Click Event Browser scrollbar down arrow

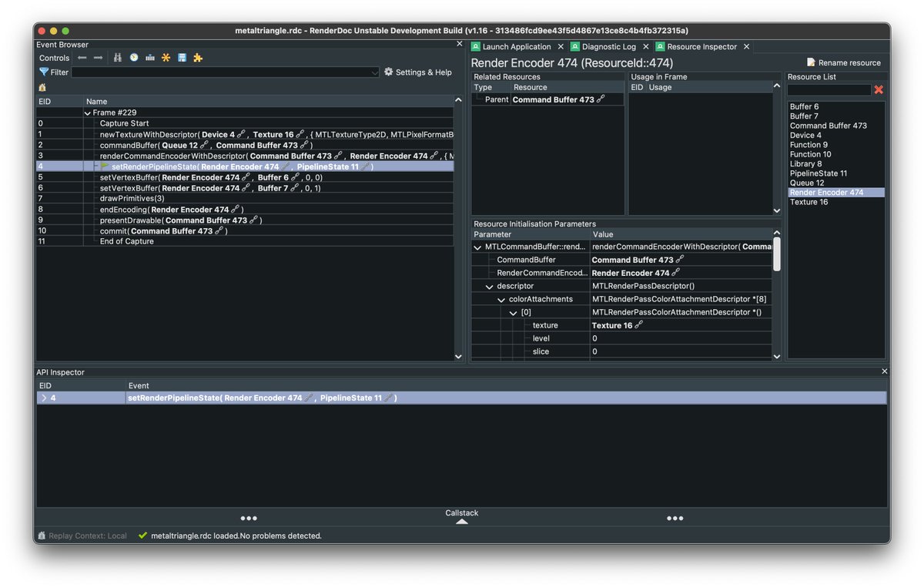point(459,356)
